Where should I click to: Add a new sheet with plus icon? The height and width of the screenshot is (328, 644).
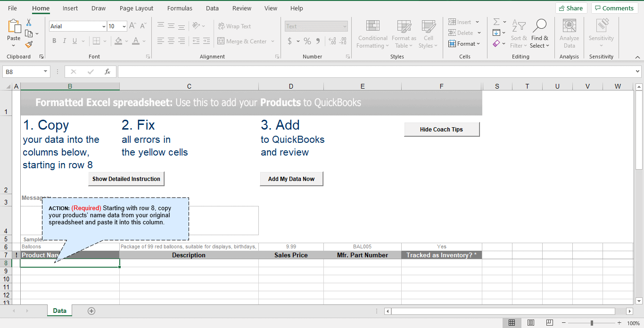pyautogui.click(x=91, y=311)
